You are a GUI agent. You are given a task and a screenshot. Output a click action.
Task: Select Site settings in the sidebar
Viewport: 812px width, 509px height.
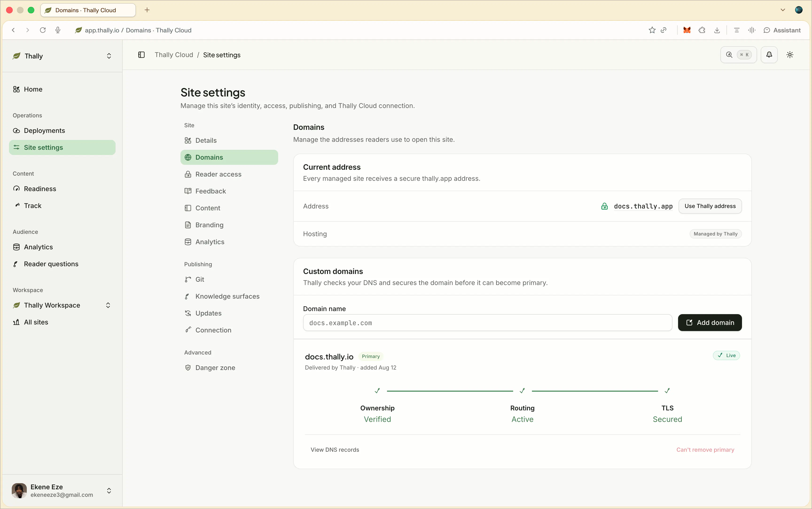coord(62,147)
